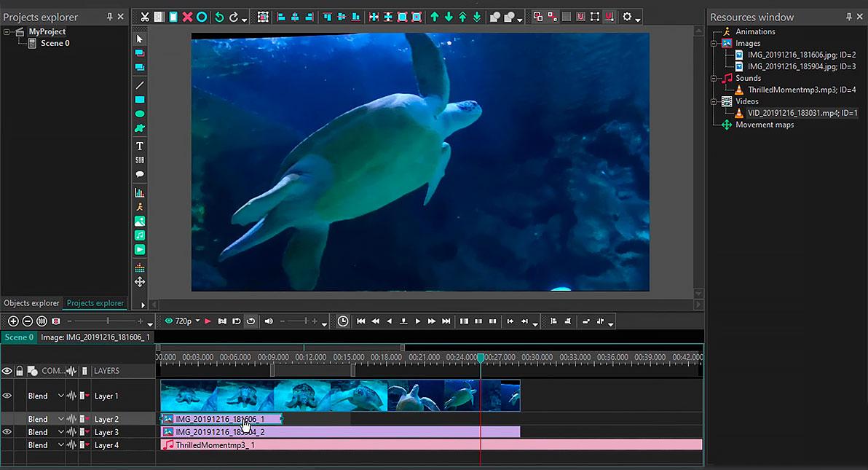Click the Undo arrow icon

coord(219,17)
